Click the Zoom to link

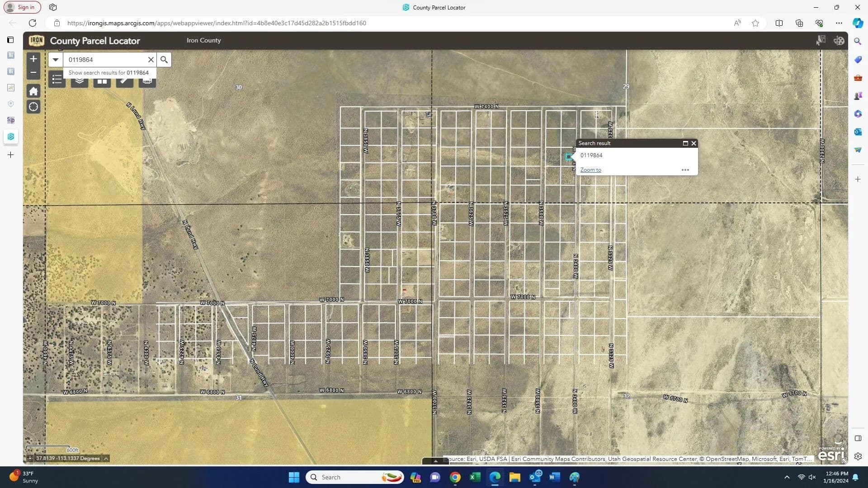[x=590, y=170]
